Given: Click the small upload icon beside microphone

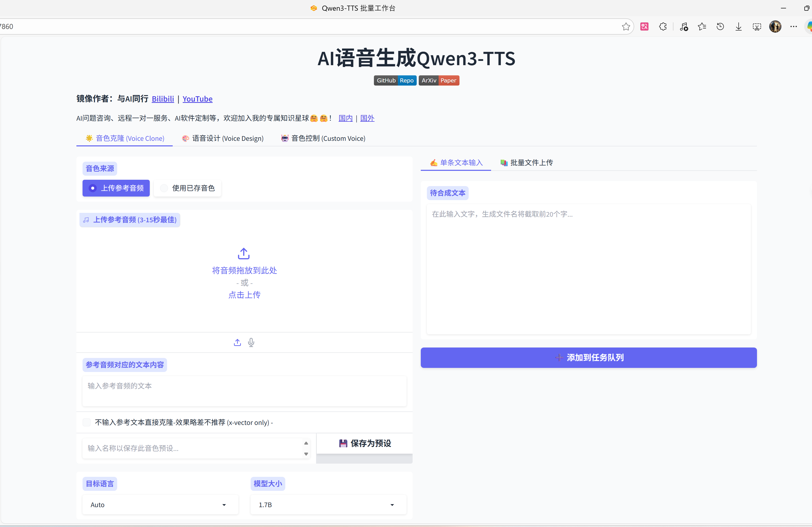Looking at the screenshot, I should [x=237, y=342].
